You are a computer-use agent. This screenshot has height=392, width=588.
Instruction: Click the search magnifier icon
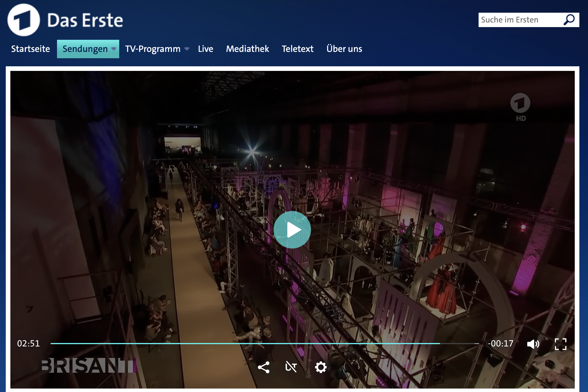click(569, 20)
